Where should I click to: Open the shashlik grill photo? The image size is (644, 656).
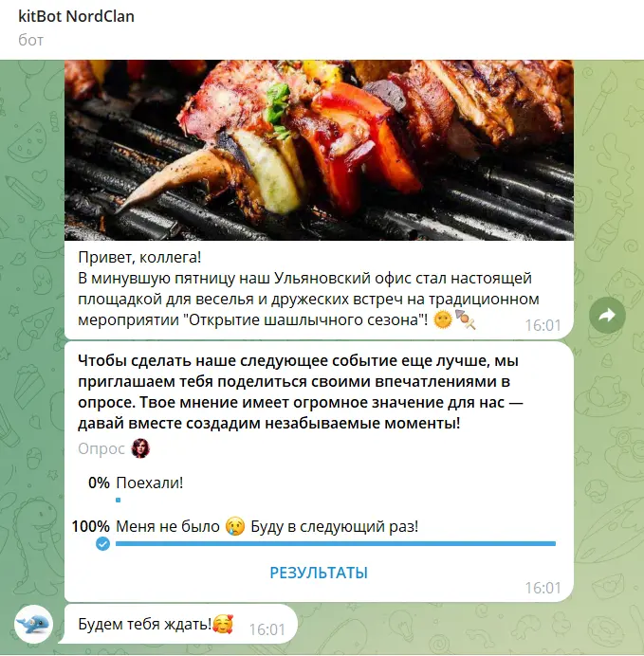click(319, 150)
